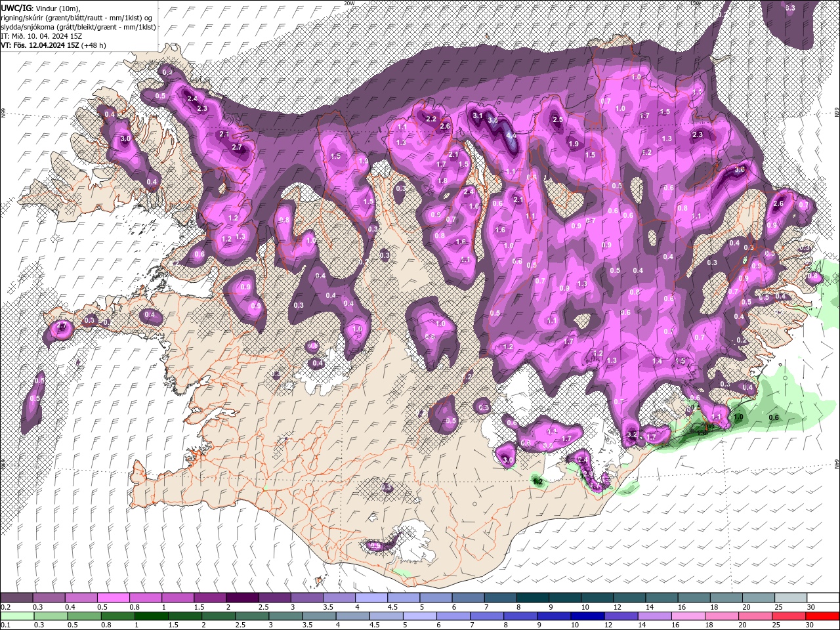This screenshot has width=840, height=630.
Task: Pick the grey-green rain swatch starting at 3
Action: [x=287, y=616]
